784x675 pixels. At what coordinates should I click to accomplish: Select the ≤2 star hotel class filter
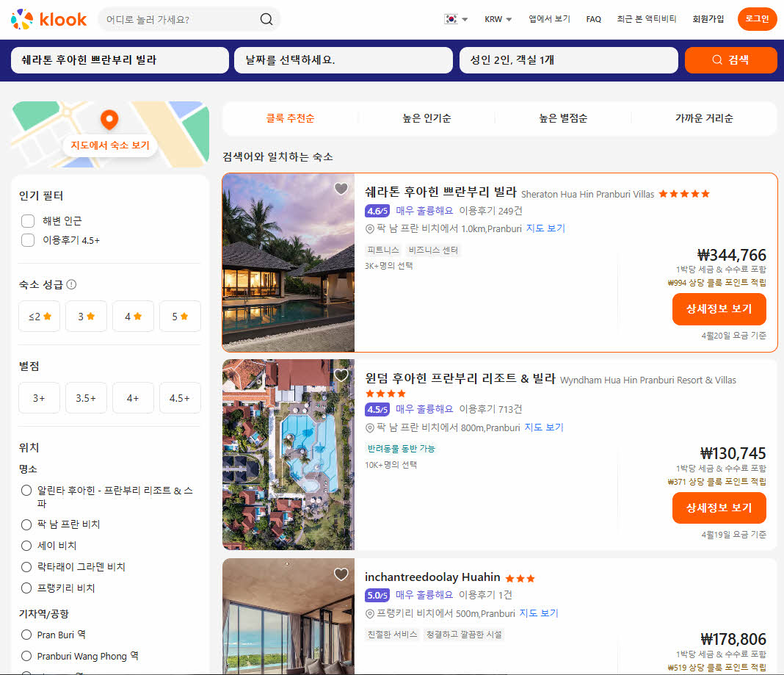[x=40, y=317]
